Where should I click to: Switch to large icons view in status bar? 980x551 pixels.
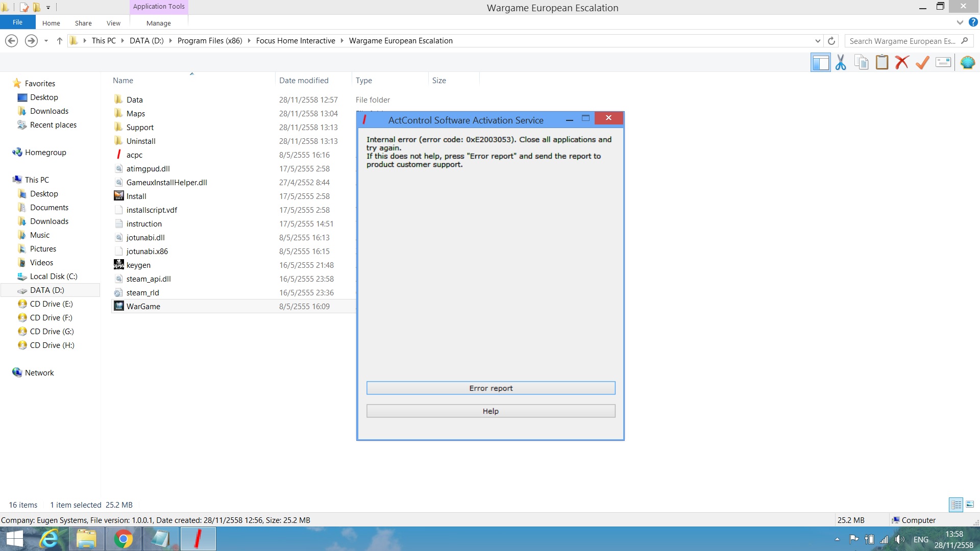pos(970,505)
